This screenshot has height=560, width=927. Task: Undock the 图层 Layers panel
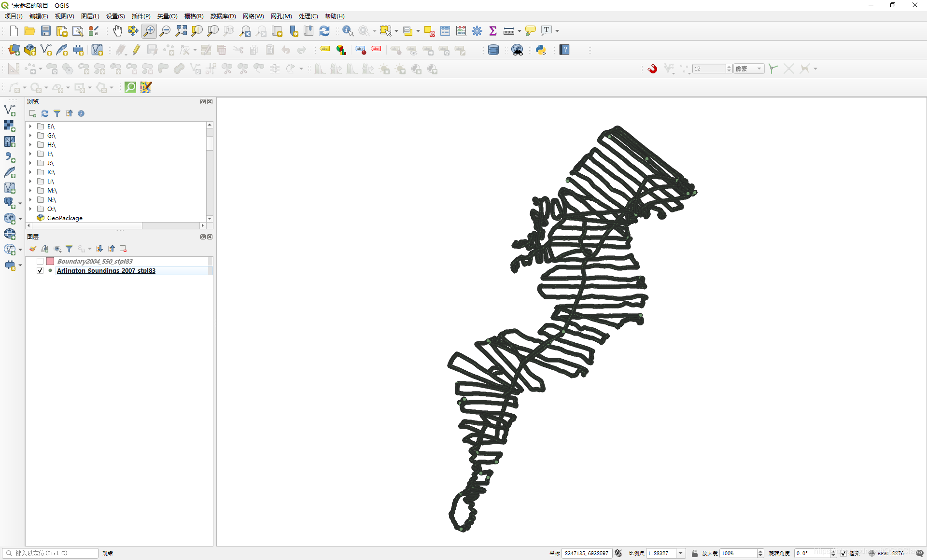tap(203, 237)
